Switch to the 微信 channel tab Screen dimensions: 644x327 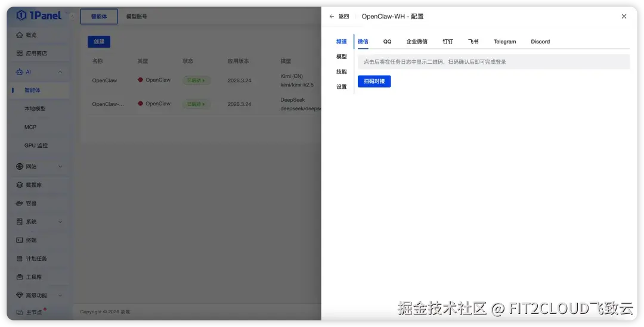[363, 42]
